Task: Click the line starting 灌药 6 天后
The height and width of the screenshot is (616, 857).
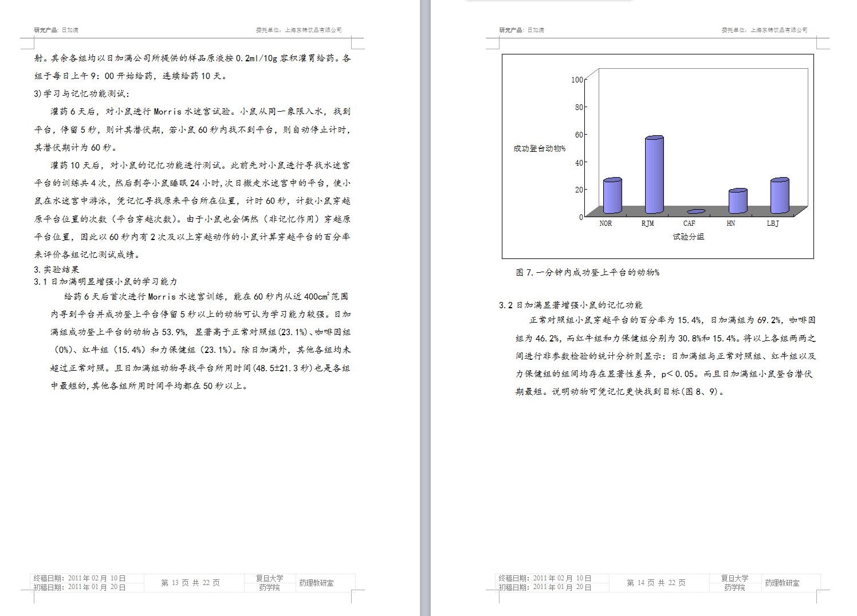Action: 200,111
